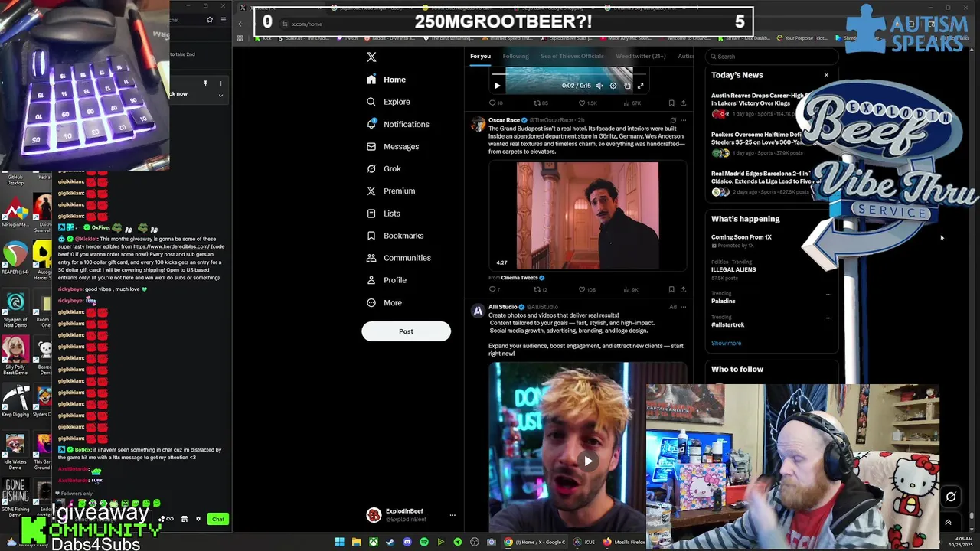Open Paladins trend more options
This screenshot has height=551, width=980.
tap(828, 294)
